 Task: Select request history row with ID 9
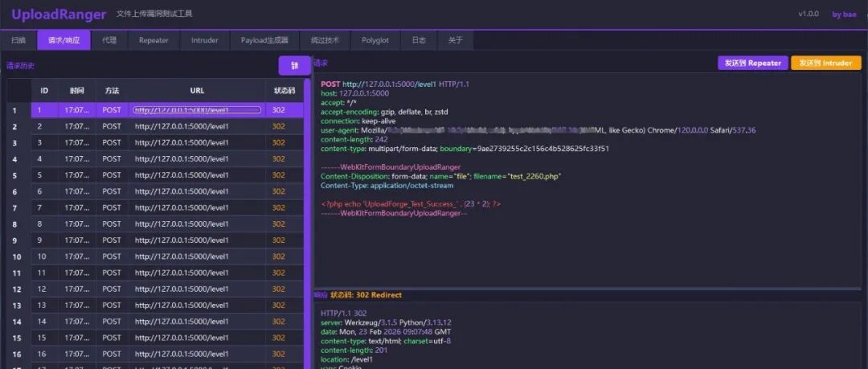click(x=167, y=240)
